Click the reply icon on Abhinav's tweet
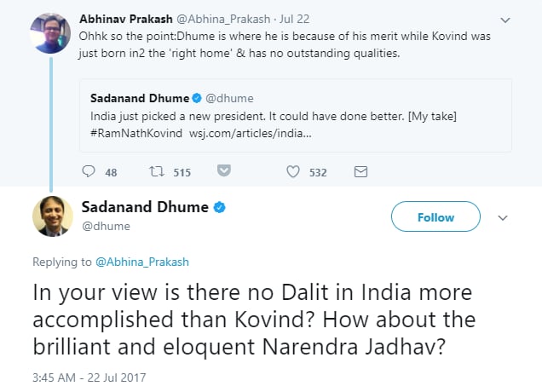This screenshot has height=392, width=542. [x=88, y=172]
